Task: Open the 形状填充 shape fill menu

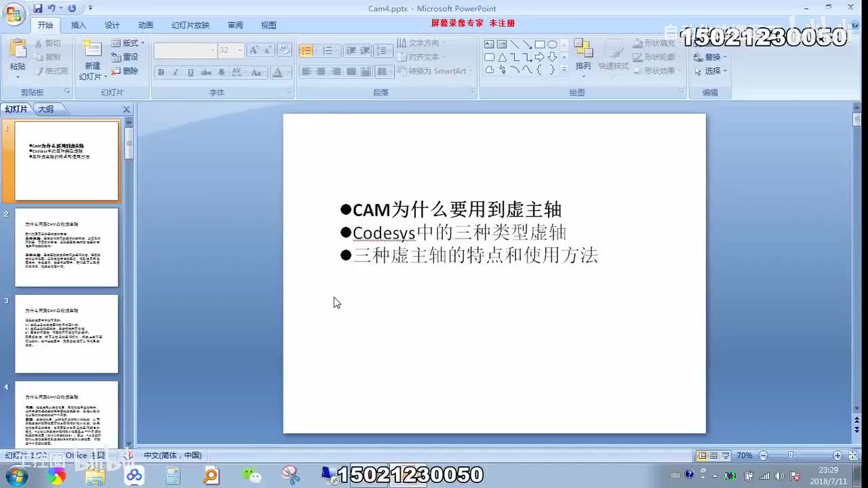Action: tap(656, 43)
